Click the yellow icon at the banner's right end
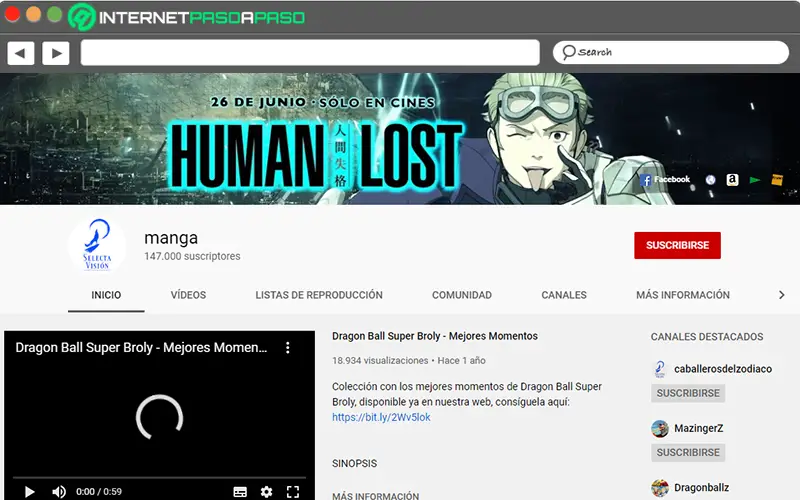This screenshot has height=500, width=800. point(777,180)
